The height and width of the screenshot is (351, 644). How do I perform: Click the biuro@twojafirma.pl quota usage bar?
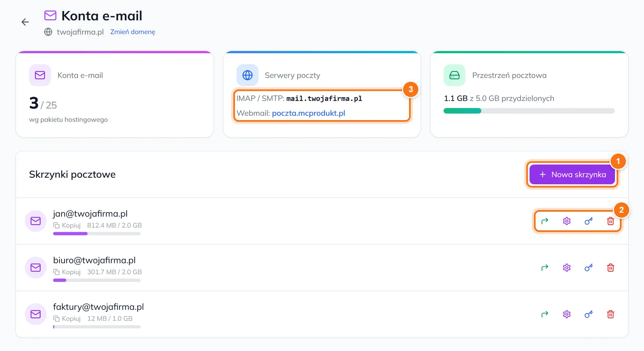pyautogui.click(x=97, y=280)
